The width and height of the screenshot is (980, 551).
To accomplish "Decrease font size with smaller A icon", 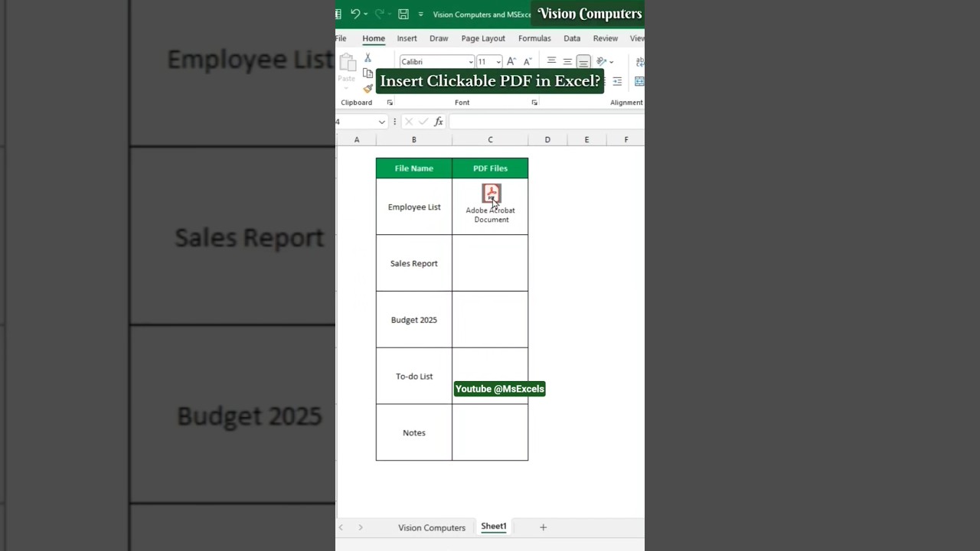I will [529, 61].
